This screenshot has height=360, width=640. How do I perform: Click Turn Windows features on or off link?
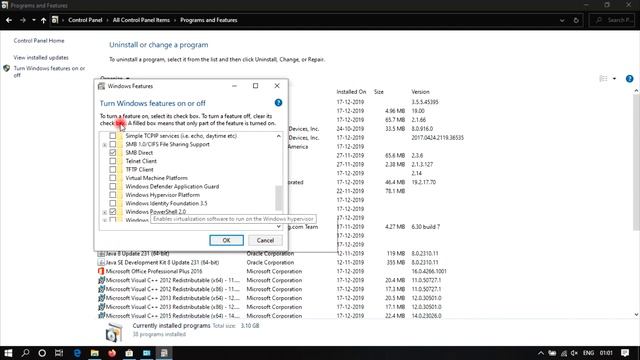coord(49,72)
